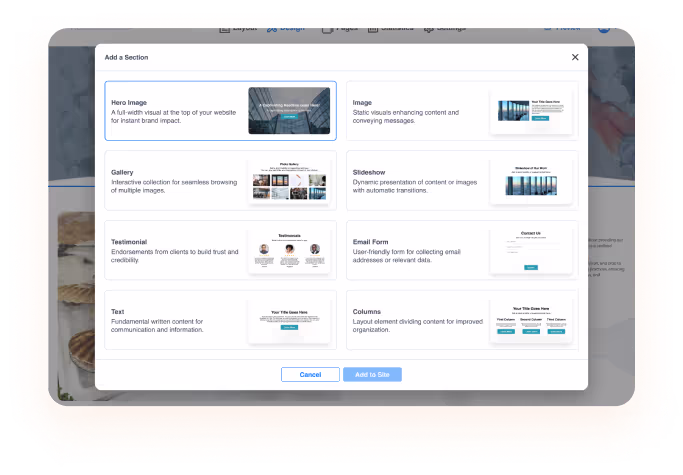Close the Add a Section dialog
The image size is (683, 475).
(575, 57)
